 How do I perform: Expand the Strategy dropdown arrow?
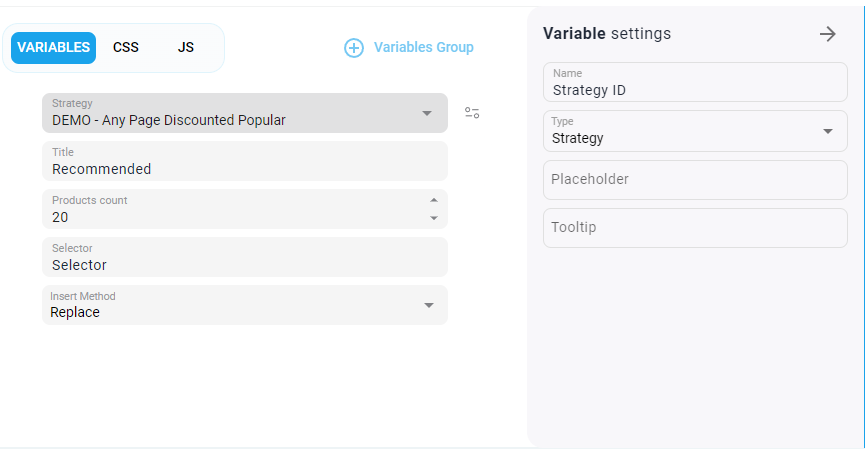pos(427,113)
